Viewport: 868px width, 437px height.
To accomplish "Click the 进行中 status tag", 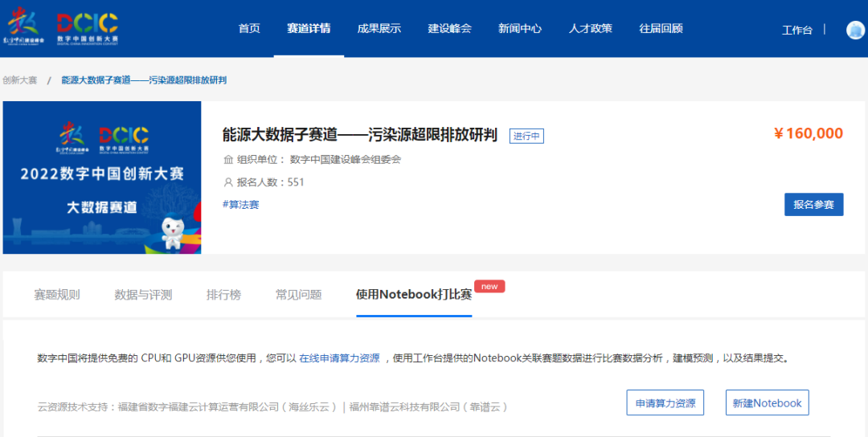I will pyautogui.click(x=526, y=136).
